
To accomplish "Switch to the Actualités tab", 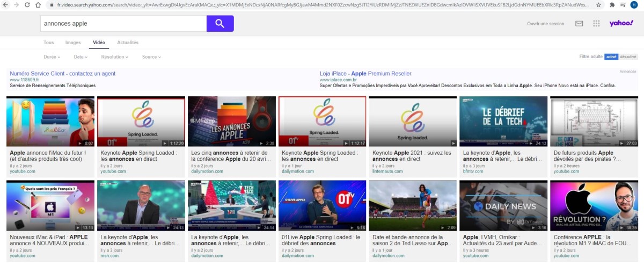I will tap(128, 42).
